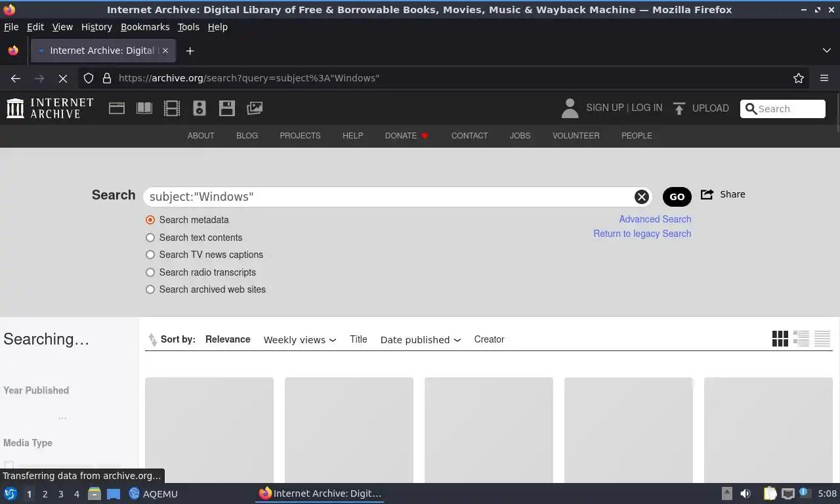Toggle sort direction arrows icon
840x504 pixels.
152,339
